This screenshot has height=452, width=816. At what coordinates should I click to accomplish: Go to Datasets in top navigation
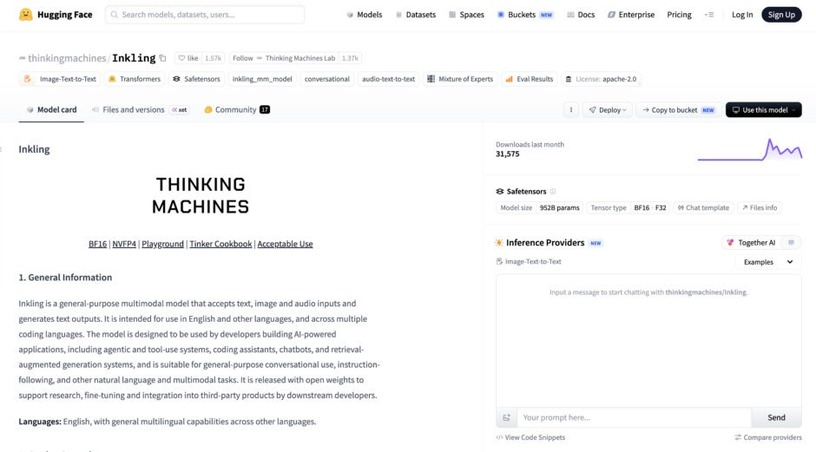(416, 15)
